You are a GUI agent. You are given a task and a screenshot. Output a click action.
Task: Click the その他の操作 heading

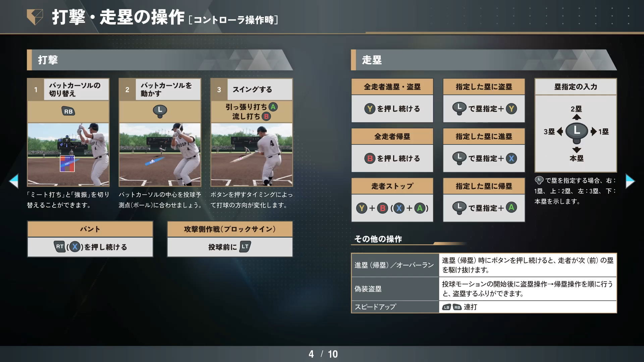point(378,239)
